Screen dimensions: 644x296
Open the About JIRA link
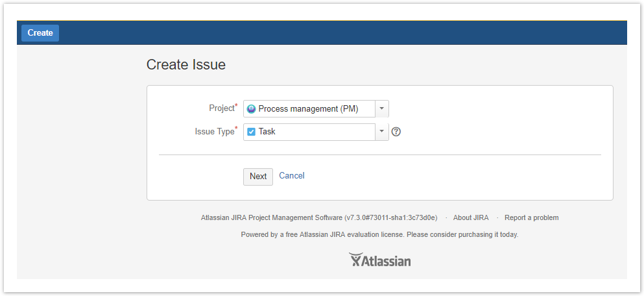[471, 218]
